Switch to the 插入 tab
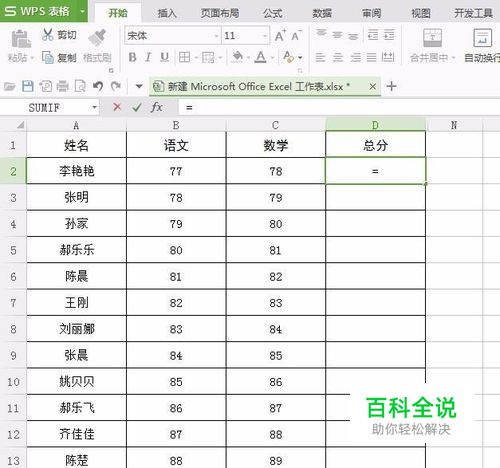This screenshot has width=500, height=468. pyautogui.click(x=167, y=13)
